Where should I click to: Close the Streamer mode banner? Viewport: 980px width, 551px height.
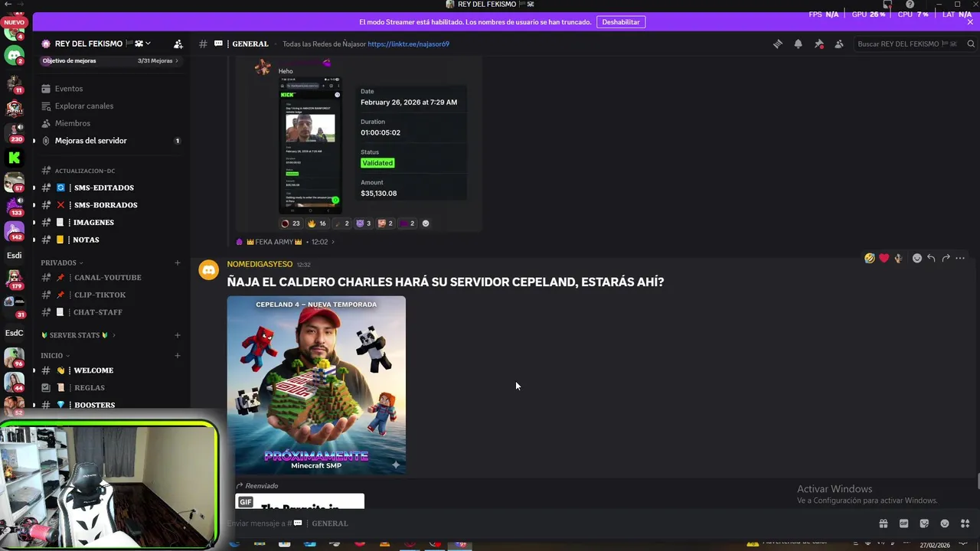click(x=970, y=22)
